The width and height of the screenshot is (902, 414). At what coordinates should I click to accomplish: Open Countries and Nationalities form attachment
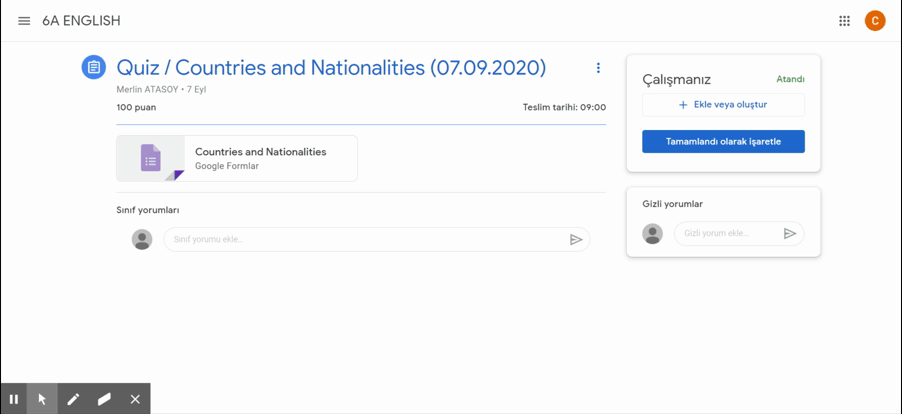click(260, 158)
